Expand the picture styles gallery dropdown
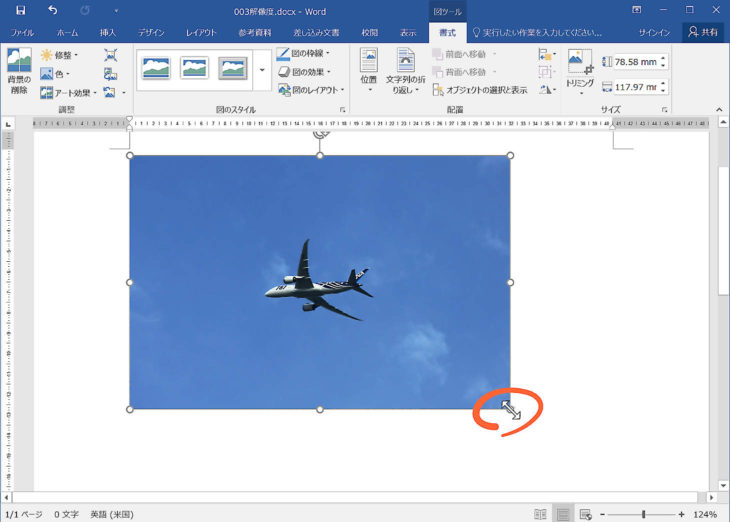Viewport: 730px width, 522px height. click(x=262, y=70)
